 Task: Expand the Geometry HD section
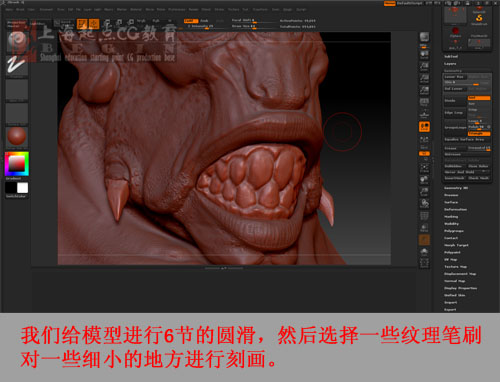tap(456, 188)
